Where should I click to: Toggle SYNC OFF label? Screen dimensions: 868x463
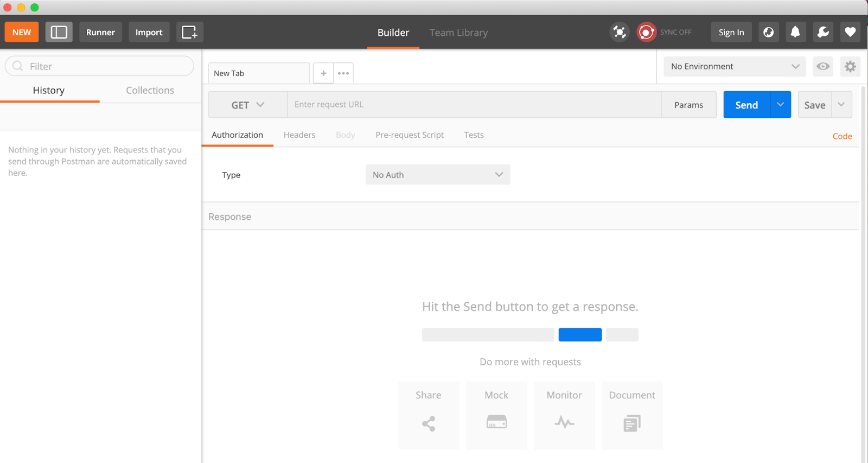click(x=675, y=32)
